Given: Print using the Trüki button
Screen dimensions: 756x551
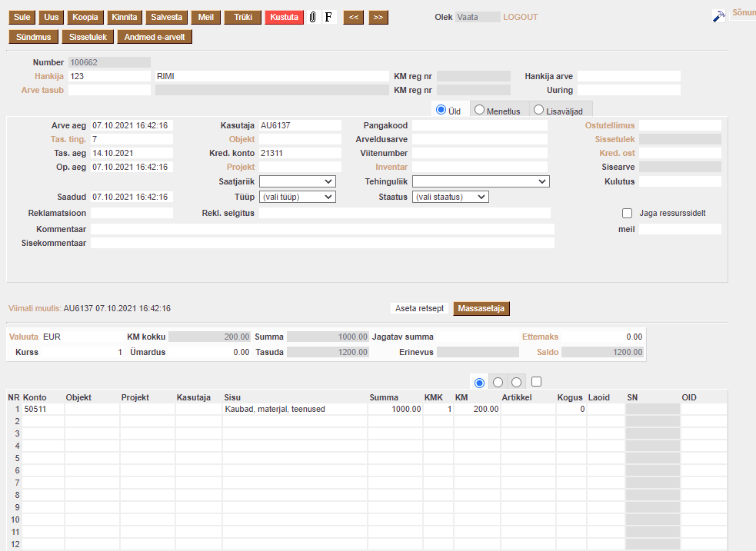Looking at the screenshot, I should [243, 18].
